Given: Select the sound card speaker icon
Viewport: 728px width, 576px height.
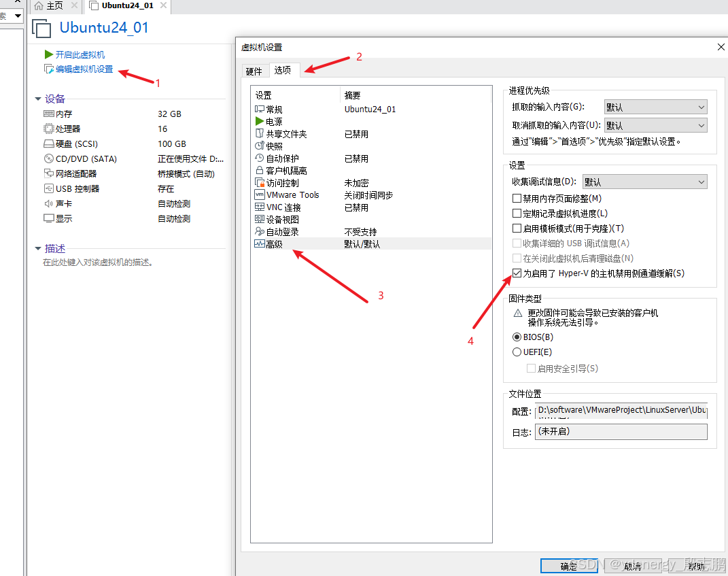Looking at the screenshot, I should (x=49, y=203).
